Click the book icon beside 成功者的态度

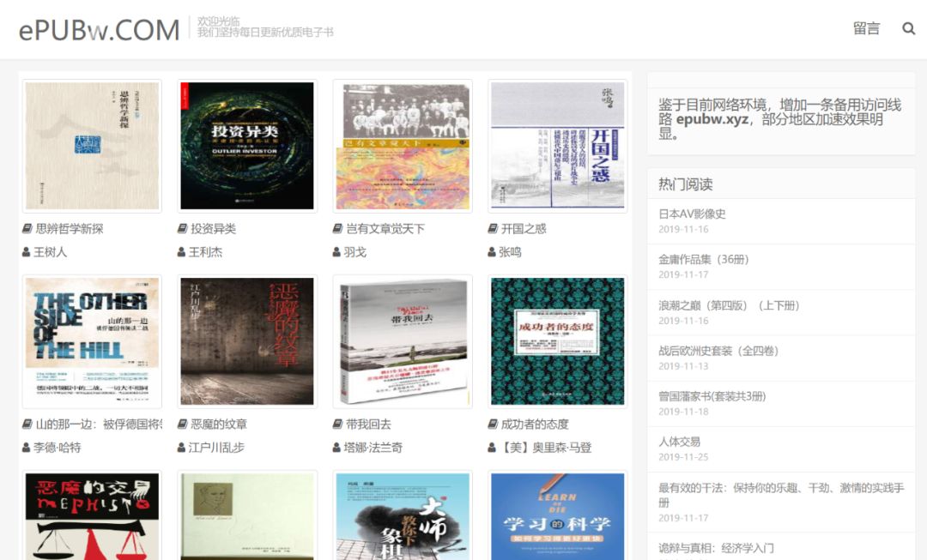493,425
